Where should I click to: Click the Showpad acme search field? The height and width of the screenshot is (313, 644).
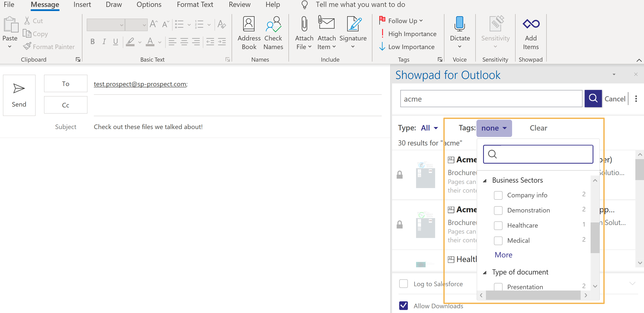(491, 99)
